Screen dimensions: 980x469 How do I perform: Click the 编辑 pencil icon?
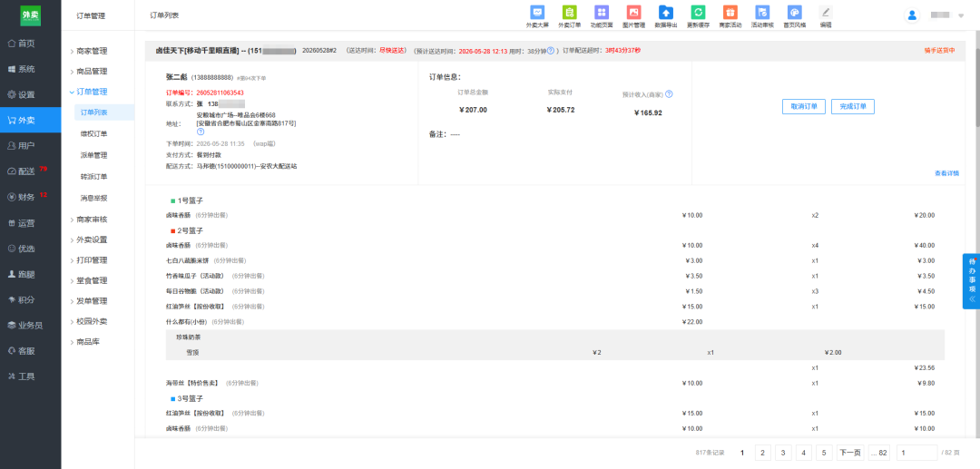coord(827,12)
